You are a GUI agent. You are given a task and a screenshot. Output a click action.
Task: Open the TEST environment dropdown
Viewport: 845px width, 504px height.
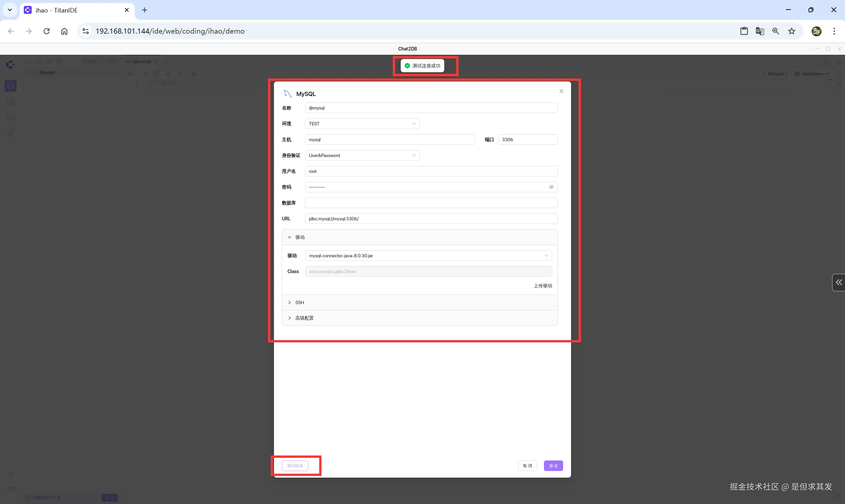coord(362,124)
